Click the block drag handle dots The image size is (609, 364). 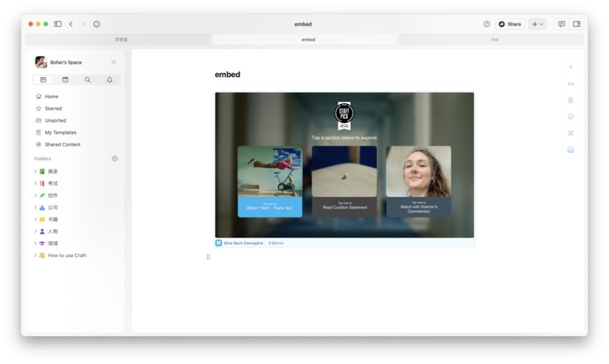pyautogui.click(x=208, y=257)
